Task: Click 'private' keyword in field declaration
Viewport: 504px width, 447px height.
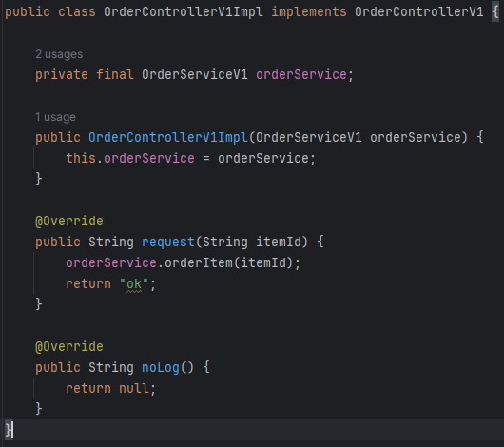Action: tap(62, 74)
